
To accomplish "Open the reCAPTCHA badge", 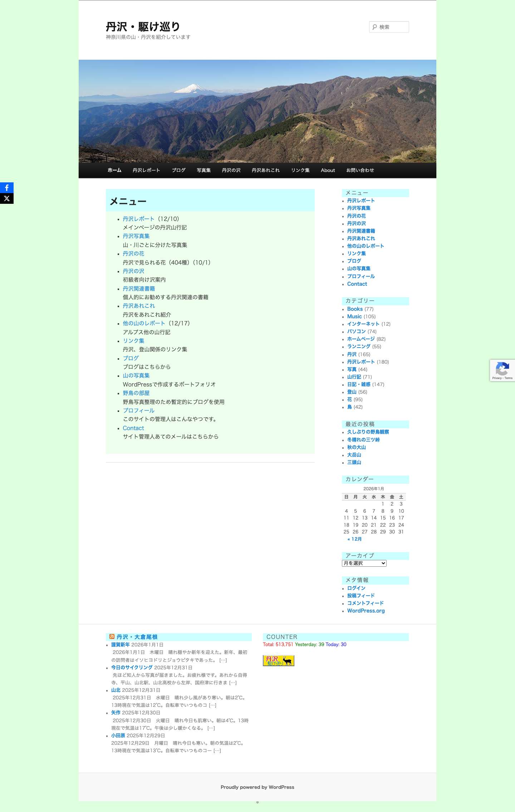I will pos(502,370).
